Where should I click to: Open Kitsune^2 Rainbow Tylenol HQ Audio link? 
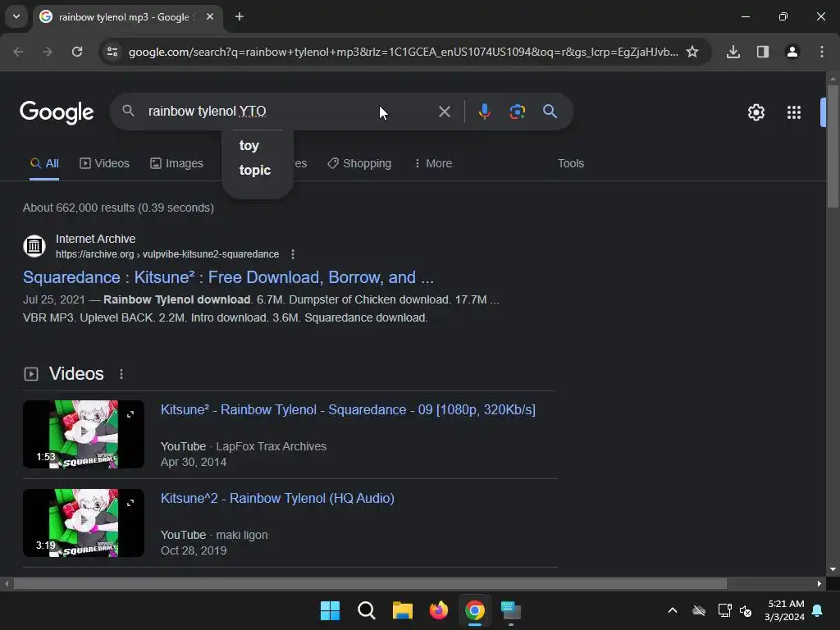click(277, 498)
